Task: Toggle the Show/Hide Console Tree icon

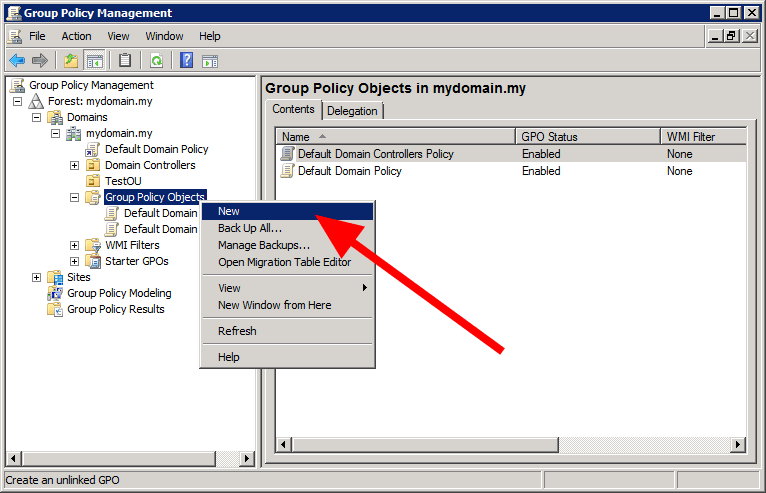Action: pos(95,60)
